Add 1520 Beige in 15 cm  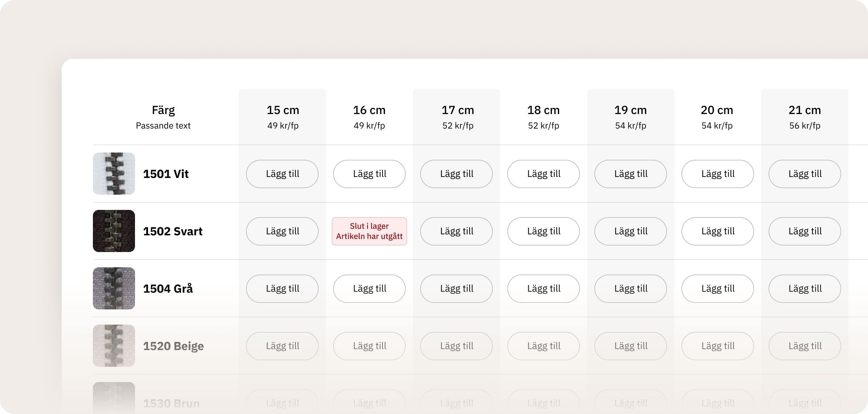pyautogui.click(x=282, y=346)
